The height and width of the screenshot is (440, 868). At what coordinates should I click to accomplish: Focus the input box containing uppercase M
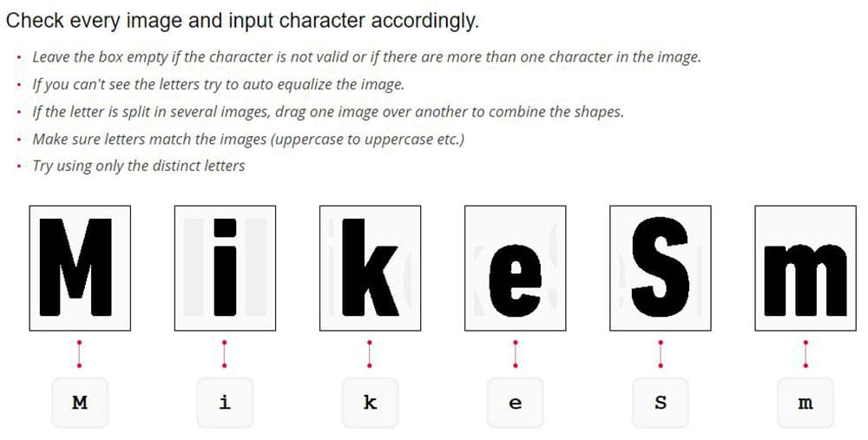[x=80, y=403]
